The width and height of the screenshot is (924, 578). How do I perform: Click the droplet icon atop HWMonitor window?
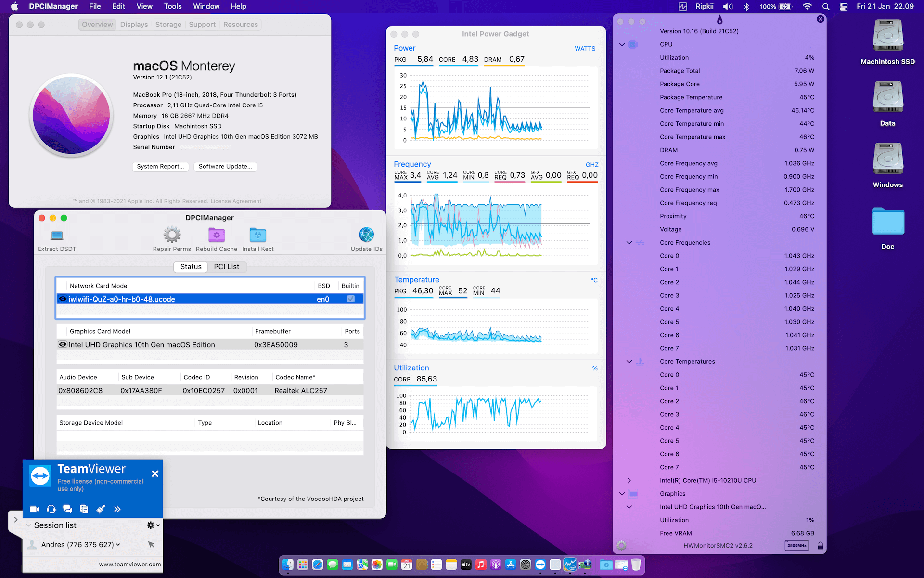click(x=719, y=20)
